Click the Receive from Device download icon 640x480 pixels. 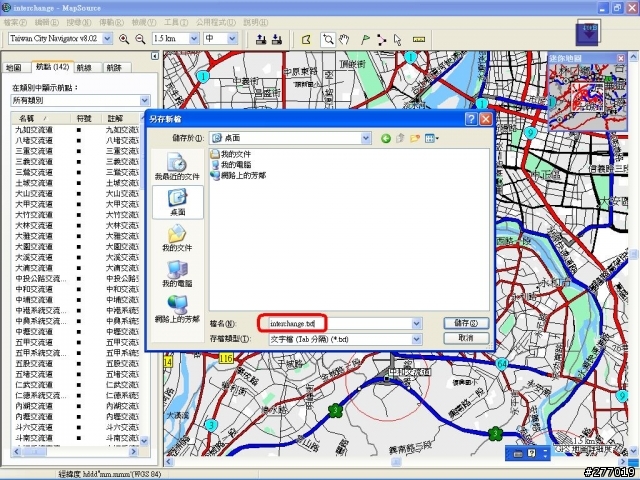(277, 39)
